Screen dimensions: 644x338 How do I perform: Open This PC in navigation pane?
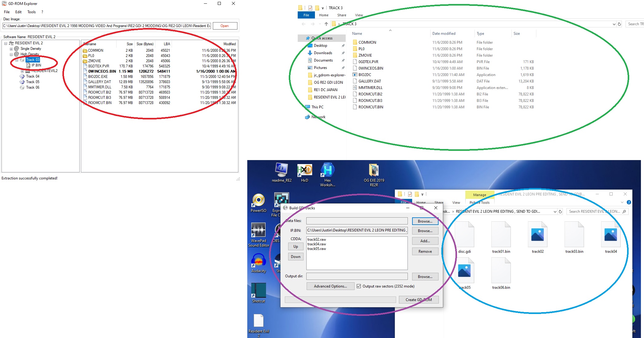[x=317, y=107]
